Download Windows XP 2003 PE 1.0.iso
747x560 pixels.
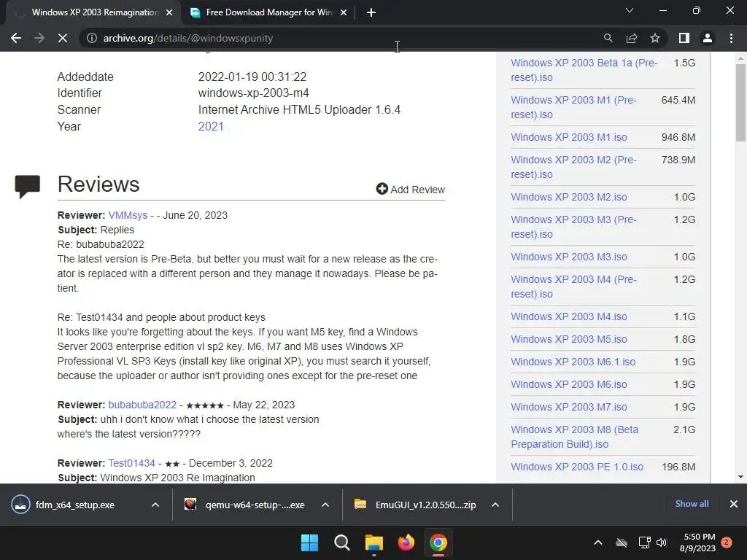click(577, 467)
